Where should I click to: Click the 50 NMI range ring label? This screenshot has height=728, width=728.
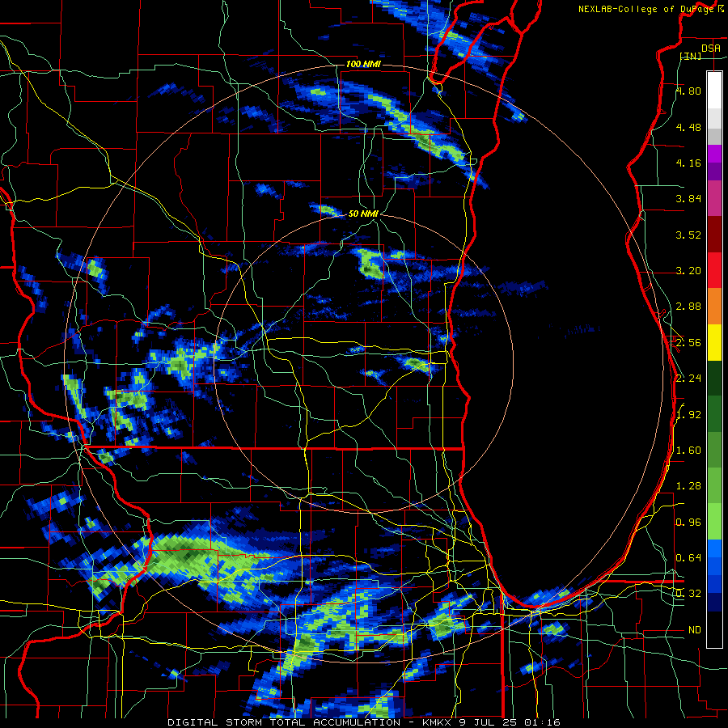click(363, 214)
